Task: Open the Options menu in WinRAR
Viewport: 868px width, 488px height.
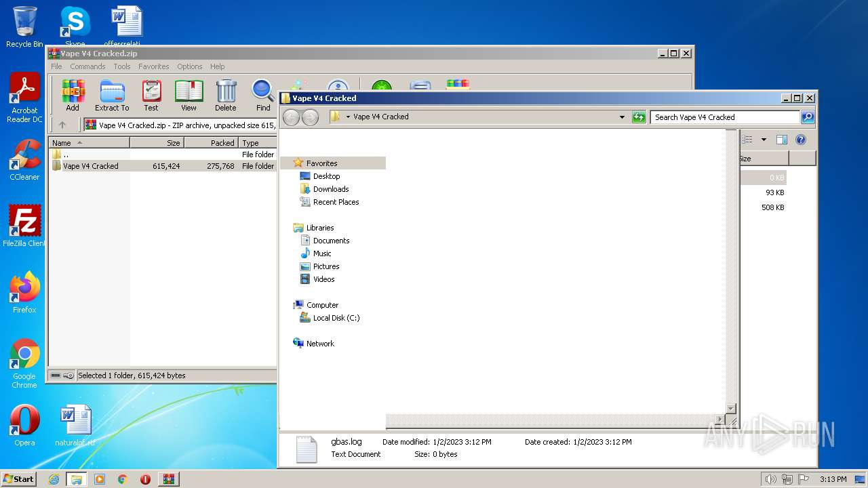Action: pyautogui.click(x=190, y=66)
